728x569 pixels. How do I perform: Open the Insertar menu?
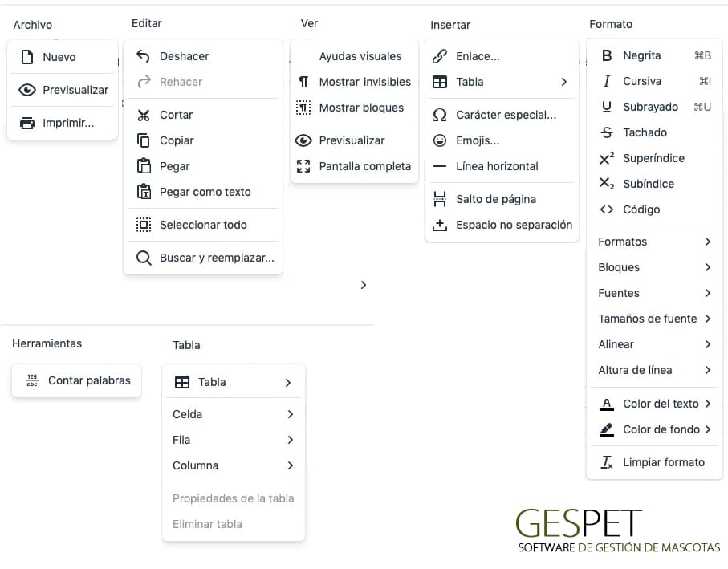coord(450,25)
